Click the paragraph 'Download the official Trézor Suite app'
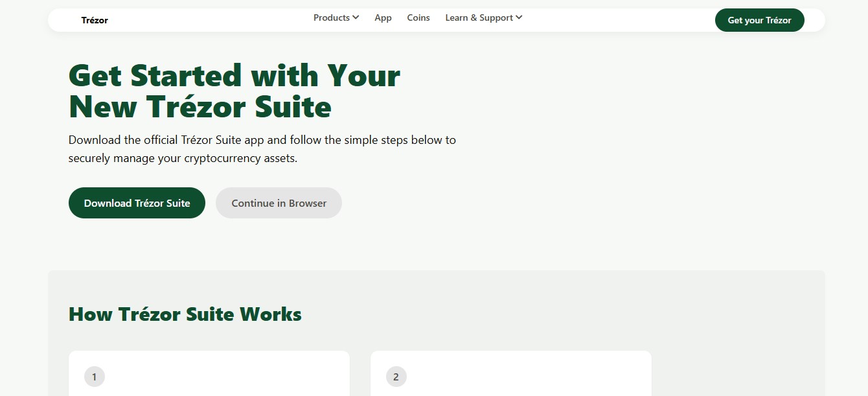868x396 pixels. pos(262,149)
